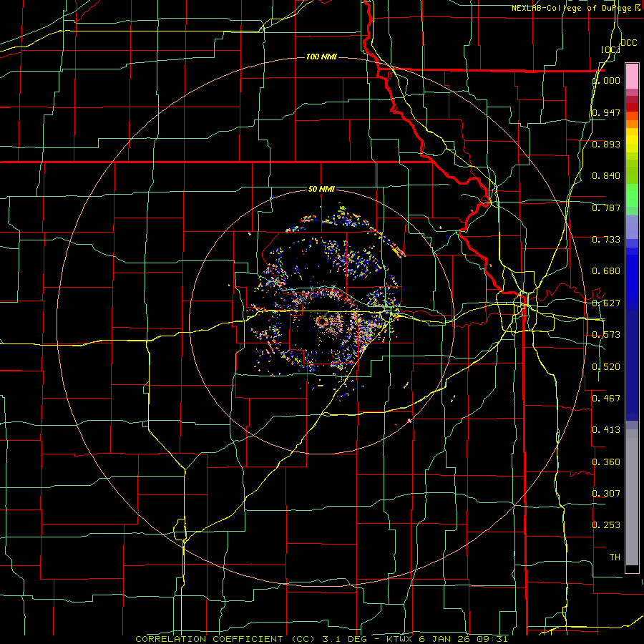Select the 0.467 legend value
The image size is (644, 644).
(x=606, y=399)
